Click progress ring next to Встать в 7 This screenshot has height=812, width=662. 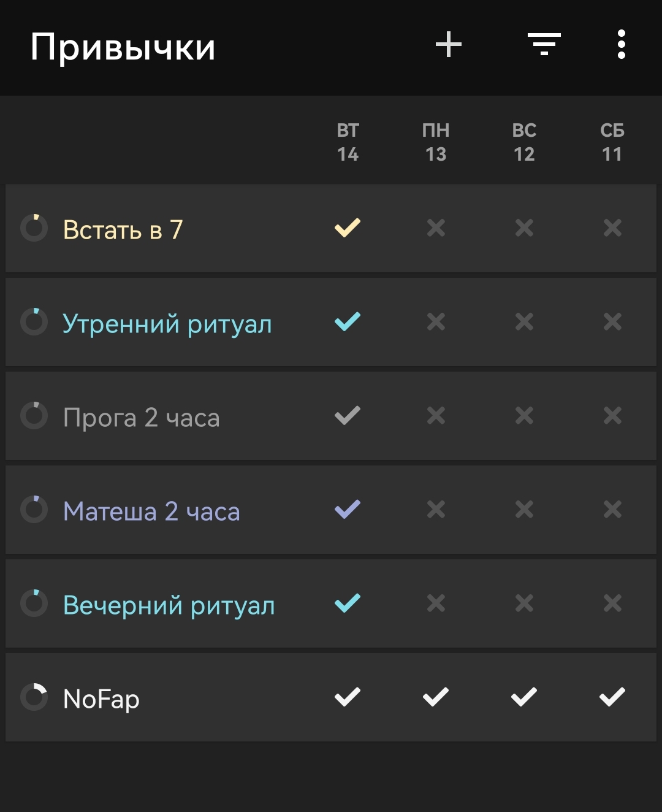tap(34, 228)
